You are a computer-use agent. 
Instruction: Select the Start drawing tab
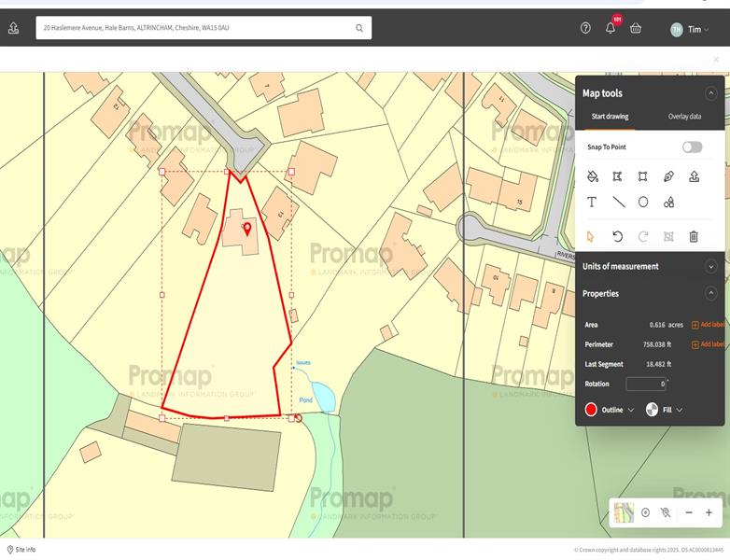[611, 117]
